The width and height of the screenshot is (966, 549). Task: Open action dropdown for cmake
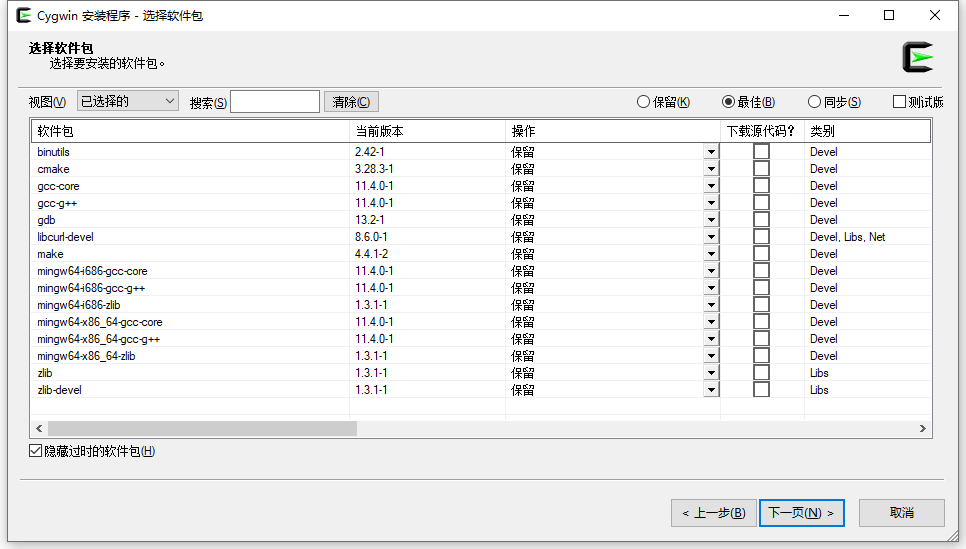(711, 169)
